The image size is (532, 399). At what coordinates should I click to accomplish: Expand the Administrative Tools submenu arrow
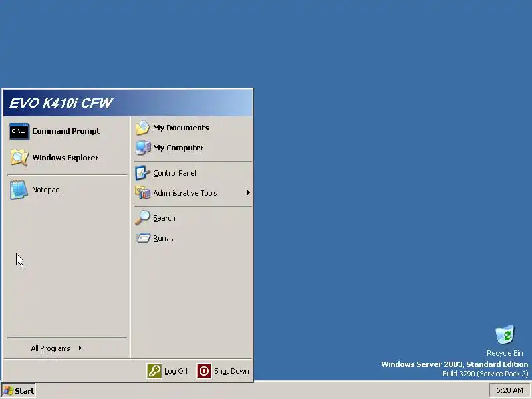click(248, 193)
